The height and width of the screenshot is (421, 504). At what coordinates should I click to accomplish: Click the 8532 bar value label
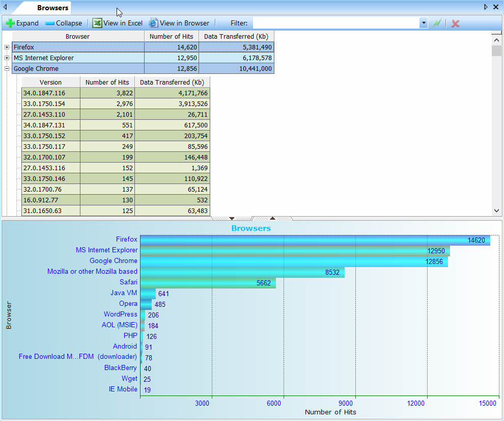(332, 272)
